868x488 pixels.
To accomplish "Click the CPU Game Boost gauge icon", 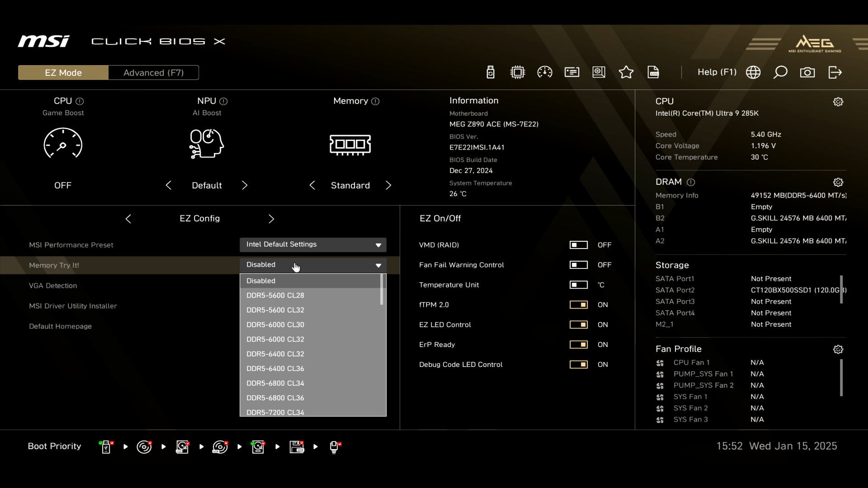I will [x=63, y=144].
